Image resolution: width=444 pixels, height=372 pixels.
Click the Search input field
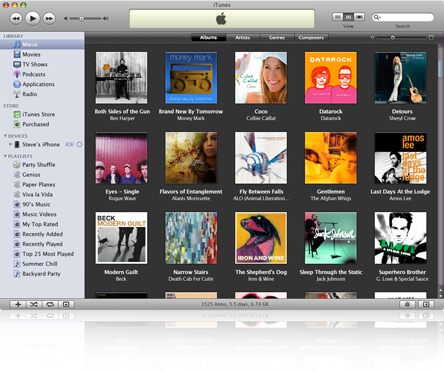[x=403, y=17]
